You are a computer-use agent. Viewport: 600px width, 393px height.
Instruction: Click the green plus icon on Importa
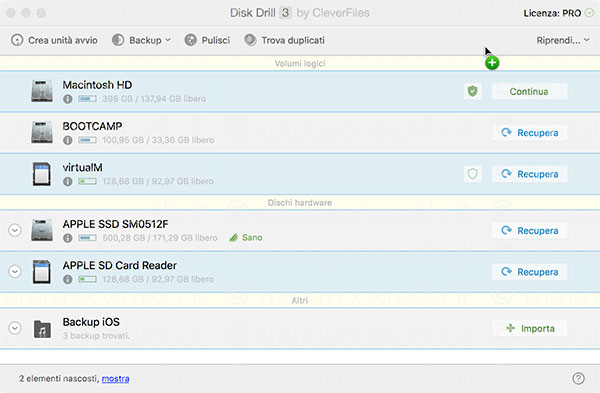pos(510,328)
